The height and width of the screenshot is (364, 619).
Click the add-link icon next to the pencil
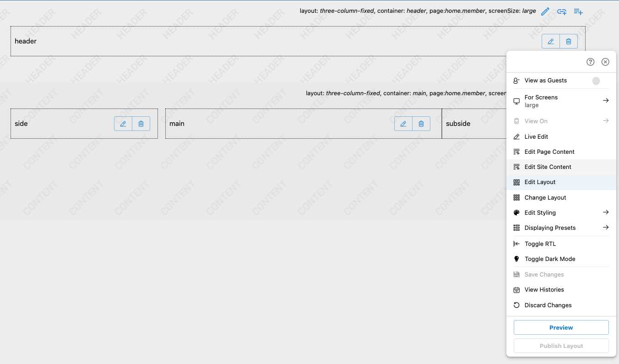(x=562, y=11)
